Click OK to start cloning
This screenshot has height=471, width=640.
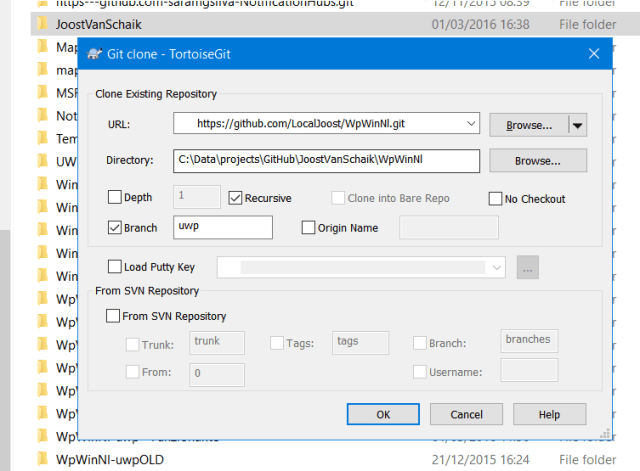tap(383, 414)
